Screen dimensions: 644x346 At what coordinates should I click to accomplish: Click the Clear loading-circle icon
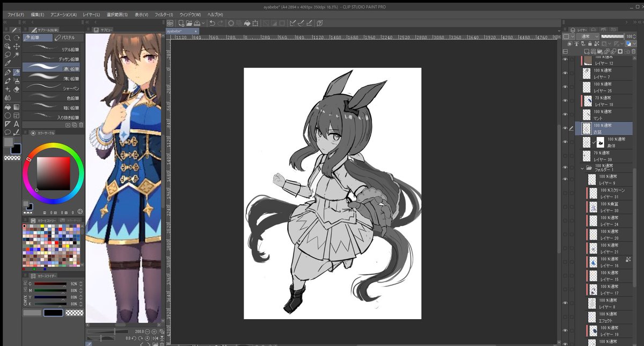[x=231, y=23]
